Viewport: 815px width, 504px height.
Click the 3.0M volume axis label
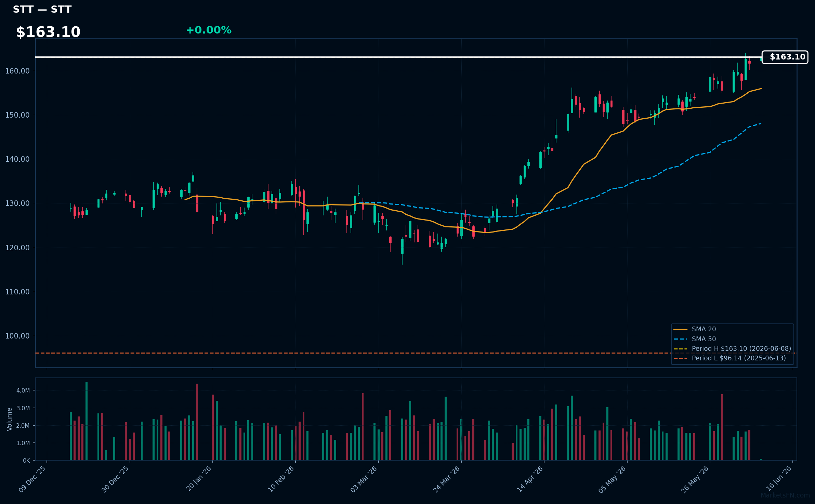pos(23,408)
